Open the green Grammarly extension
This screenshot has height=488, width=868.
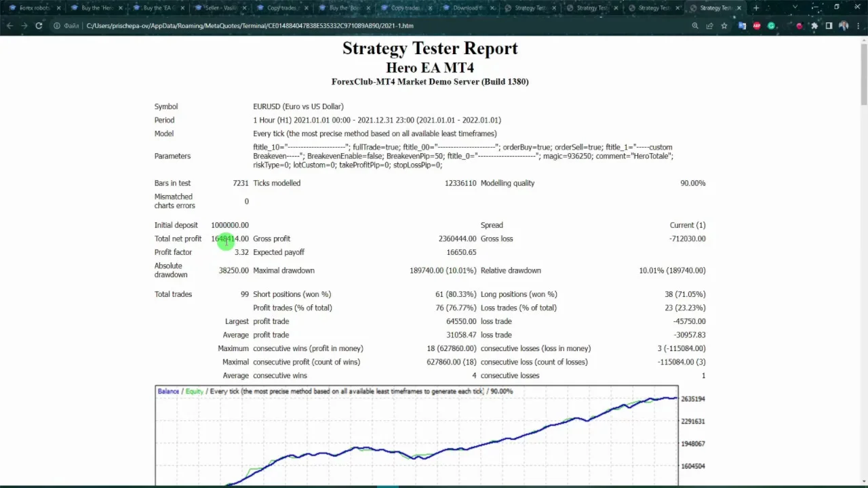pos(771,26)
